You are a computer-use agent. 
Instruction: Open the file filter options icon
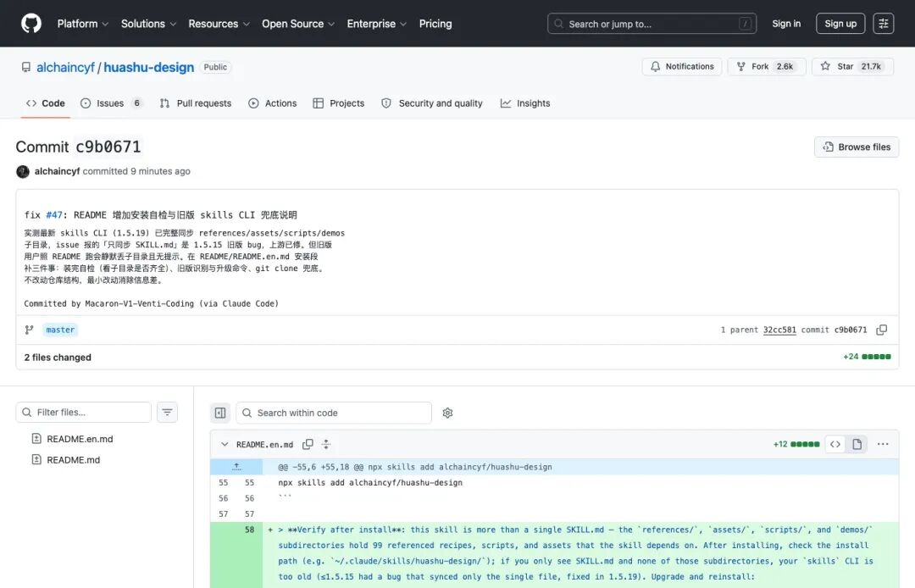[167, 413]
